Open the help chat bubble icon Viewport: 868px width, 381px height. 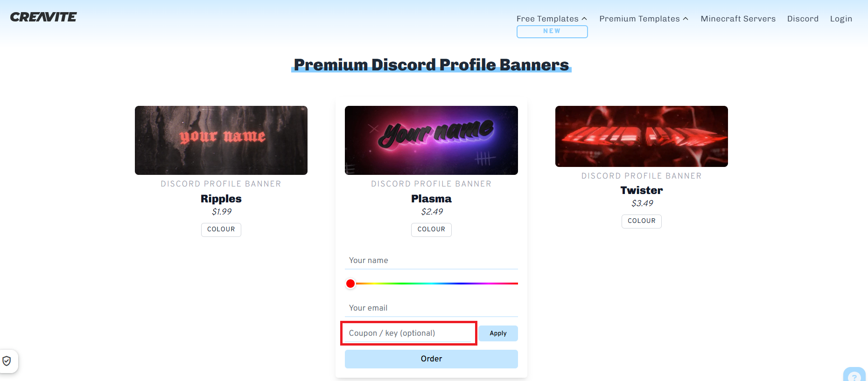[x=854, y=374]
